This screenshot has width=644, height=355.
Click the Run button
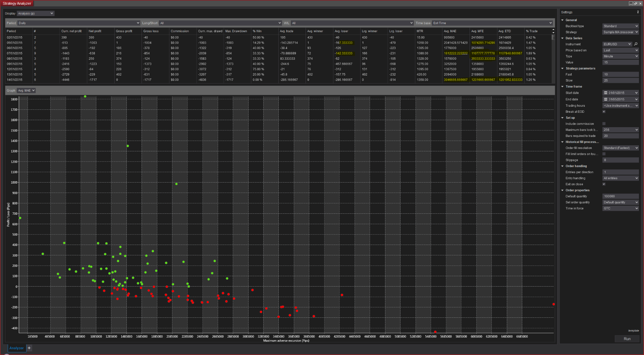tap(627, 339)
